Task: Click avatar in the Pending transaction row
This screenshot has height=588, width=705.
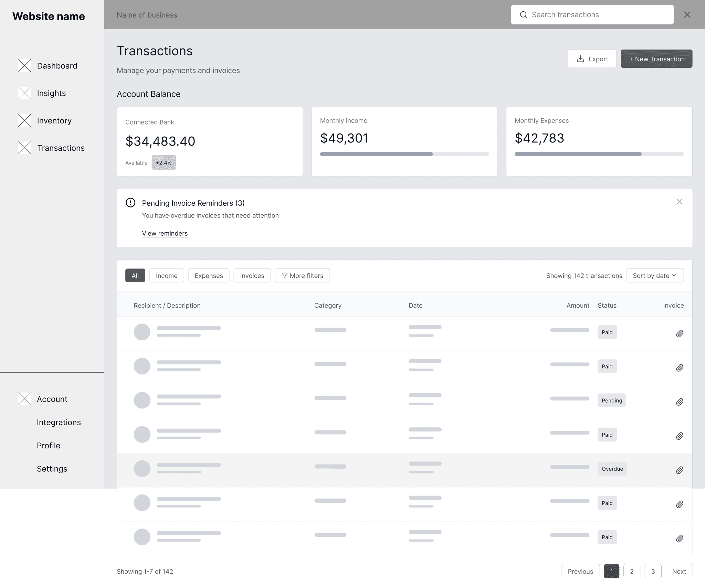Action: click(x=142, y=400)
